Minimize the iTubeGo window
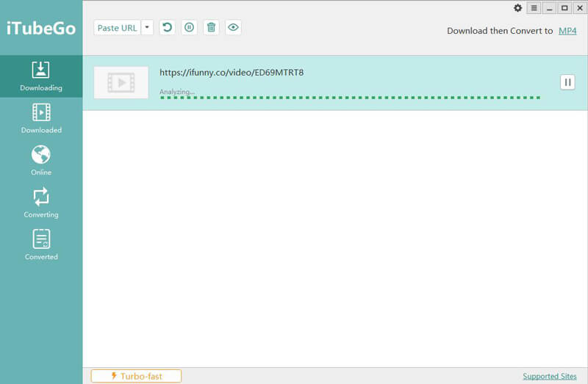Image resolution: width=588 pixels, height=384 pixels. point(549,8)
